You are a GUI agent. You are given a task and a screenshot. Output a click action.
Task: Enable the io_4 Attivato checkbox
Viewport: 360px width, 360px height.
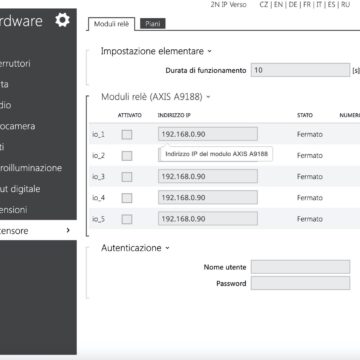click(127, 198)
